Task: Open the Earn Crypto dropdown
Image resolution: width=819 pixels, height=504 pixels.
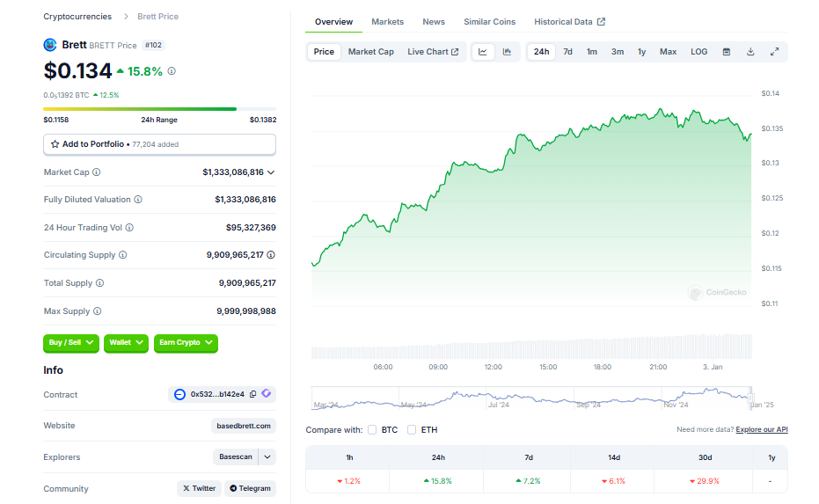Action: tap(186, 343)
